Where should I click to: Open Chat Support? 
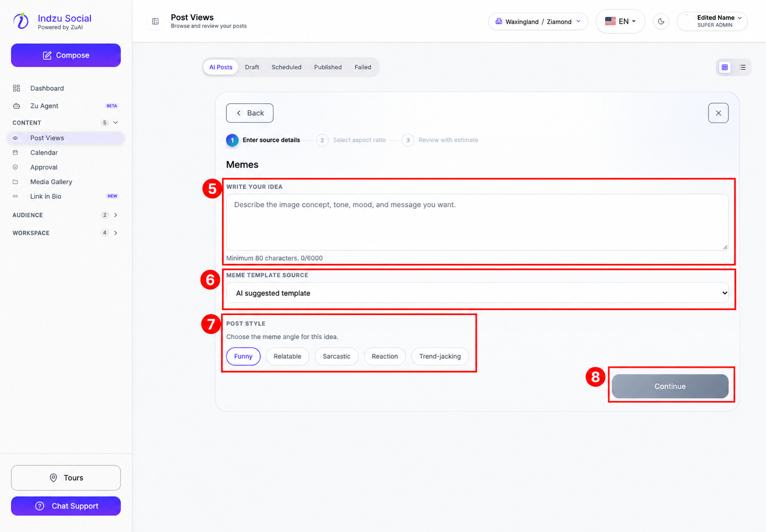(x=66, y=506)
